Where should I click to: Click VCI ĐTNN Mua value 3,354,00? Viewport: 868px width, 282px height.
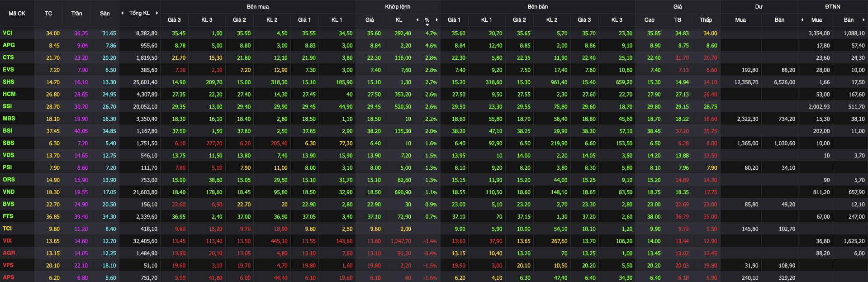click(819, 33)
